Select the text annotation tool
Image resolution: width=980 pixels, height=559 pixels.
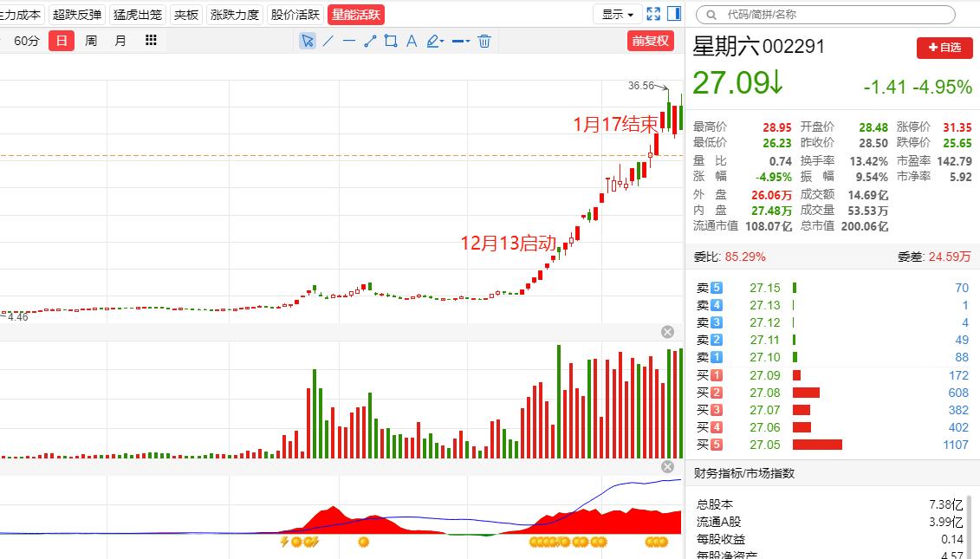pyautogui.click(x=411, y=41)
